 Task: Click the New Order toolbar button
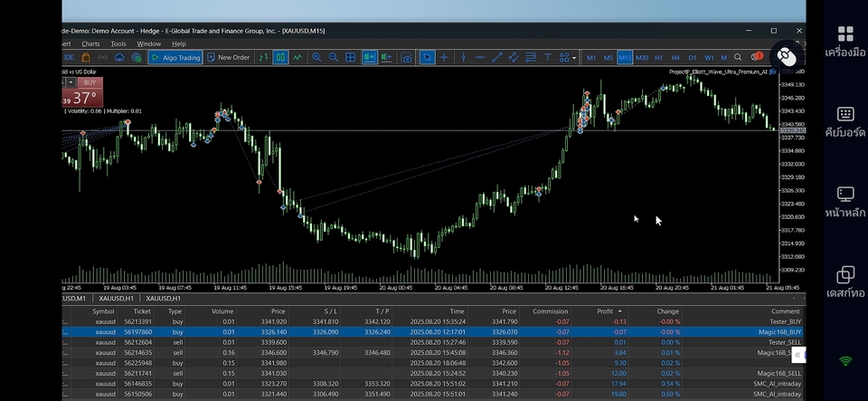228,57
